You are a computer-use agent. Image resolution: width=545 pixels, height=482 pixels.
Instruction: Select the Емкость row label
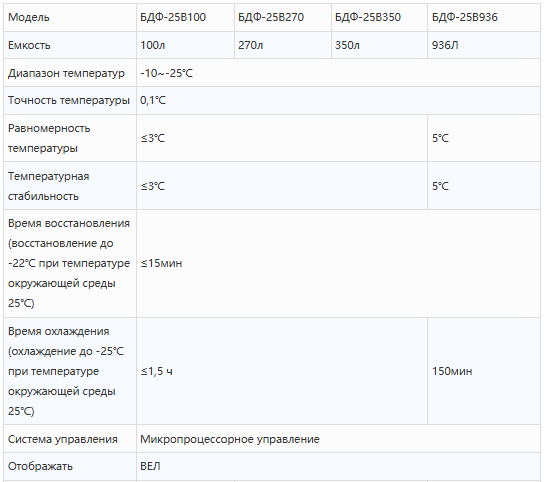29,45
